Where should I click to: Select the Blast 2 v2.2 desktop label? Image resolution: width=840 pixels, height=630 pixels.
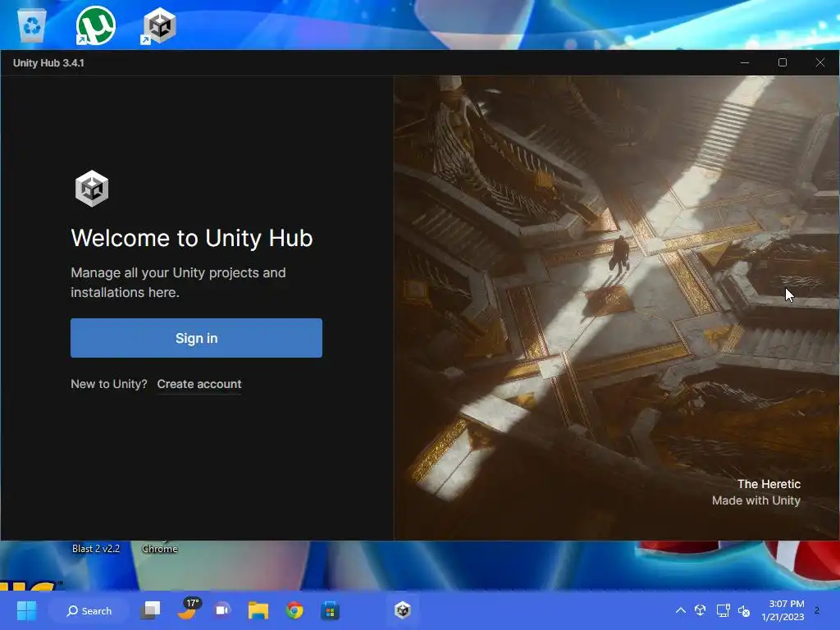(96, 549)
